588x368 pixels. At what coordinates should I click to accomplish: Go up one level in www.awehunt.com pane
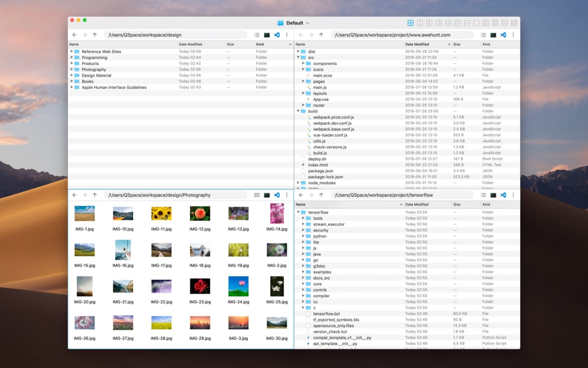click(321, 35)
